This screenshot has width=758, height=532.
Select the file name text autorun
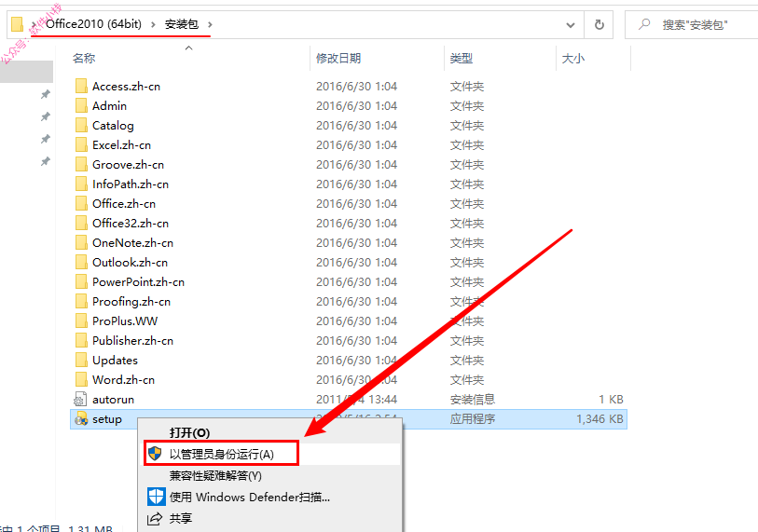click(x=113, y=400)
